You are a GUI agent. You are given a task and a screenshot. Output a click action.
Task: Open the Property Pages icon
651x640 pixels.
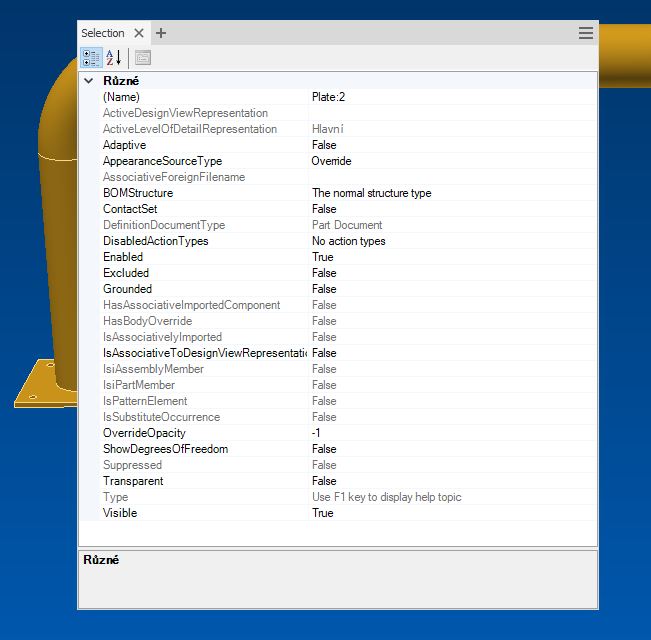(x=143, y=58)
